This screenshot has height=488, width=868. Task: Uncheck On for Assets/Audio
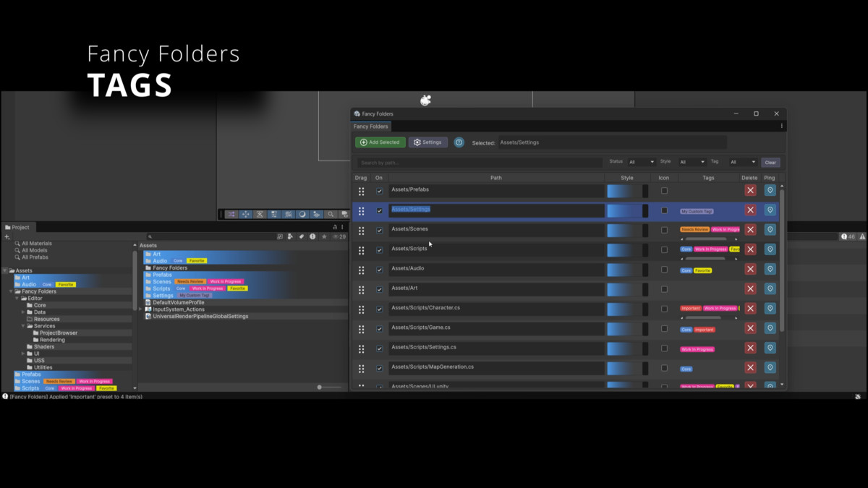(379, 270)
